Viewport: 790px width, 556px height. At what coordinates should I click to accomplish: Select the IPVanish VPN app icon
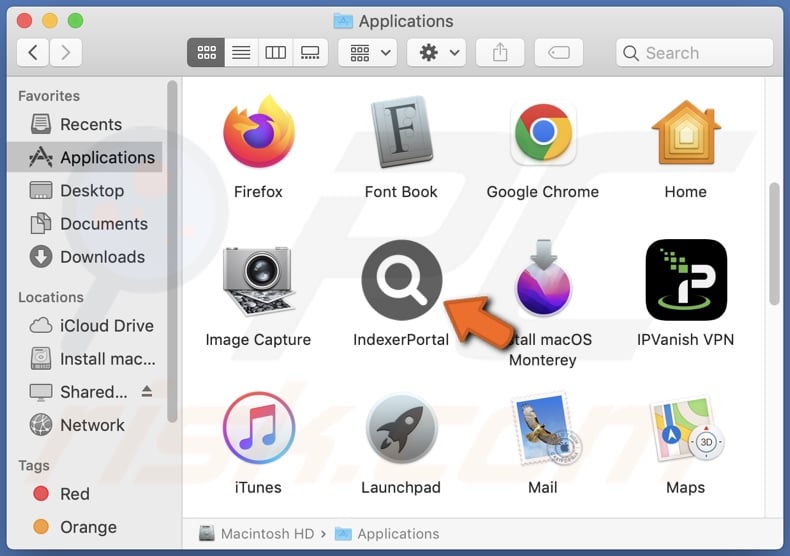(686, 280)
